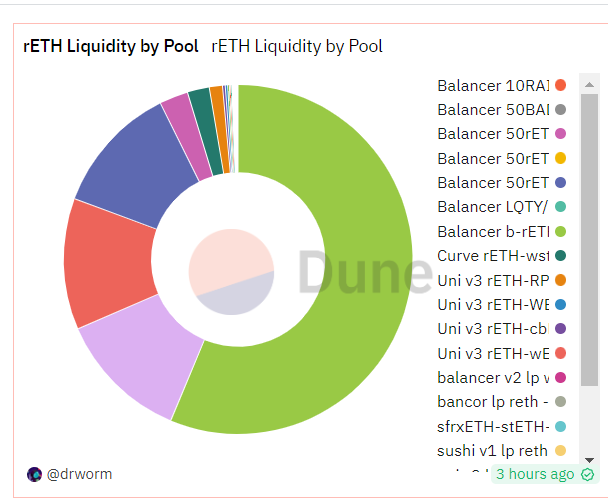The height and width of the screenshot is (501, 608).
Task: Click the gray dot beside Balancer 50BAL
Action: coord(561,109)
